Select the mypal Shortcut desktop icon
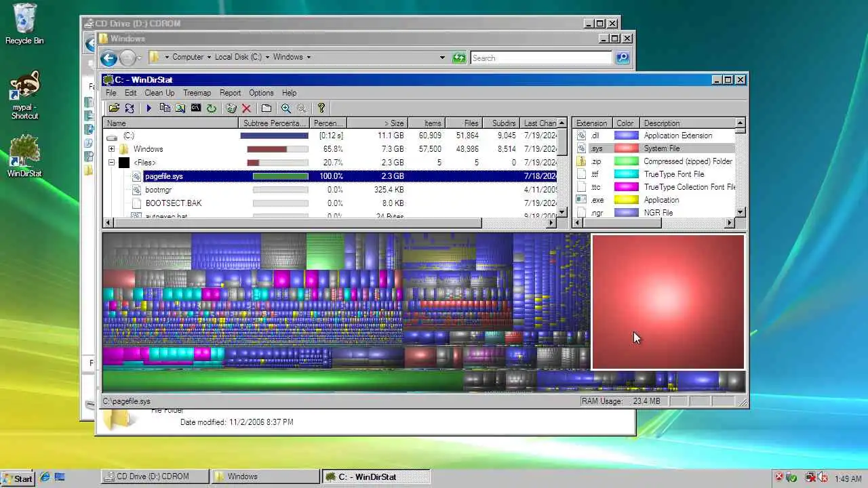The image size is (868, 488). pos(24,95)
